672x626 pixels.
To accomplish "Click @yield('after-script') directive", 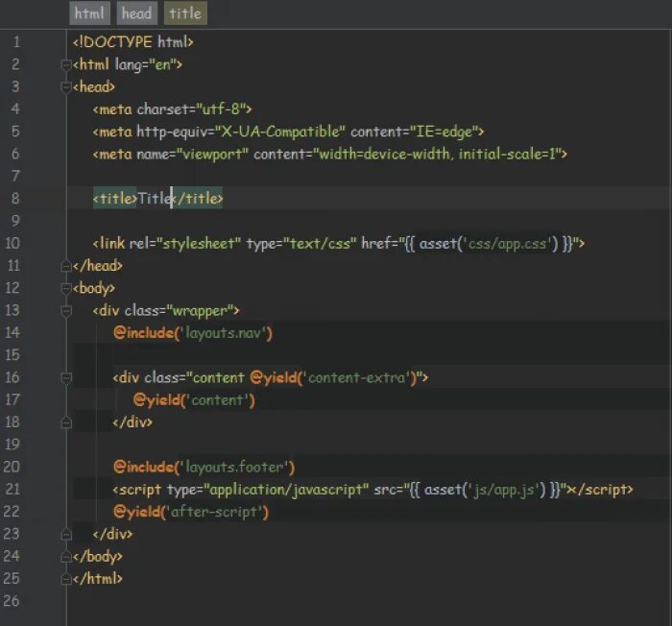I will coord(191,512).
